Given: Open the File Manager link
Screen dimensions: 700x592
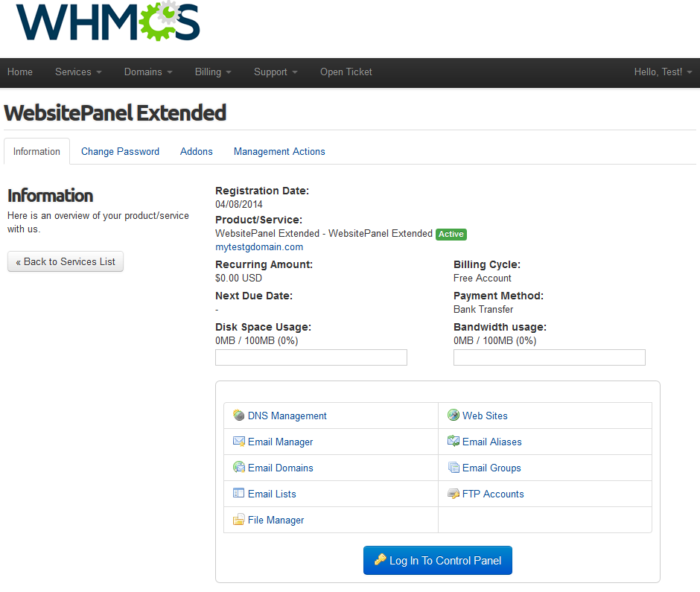Looking at the screenshot, I should click(x=276, y=520).
